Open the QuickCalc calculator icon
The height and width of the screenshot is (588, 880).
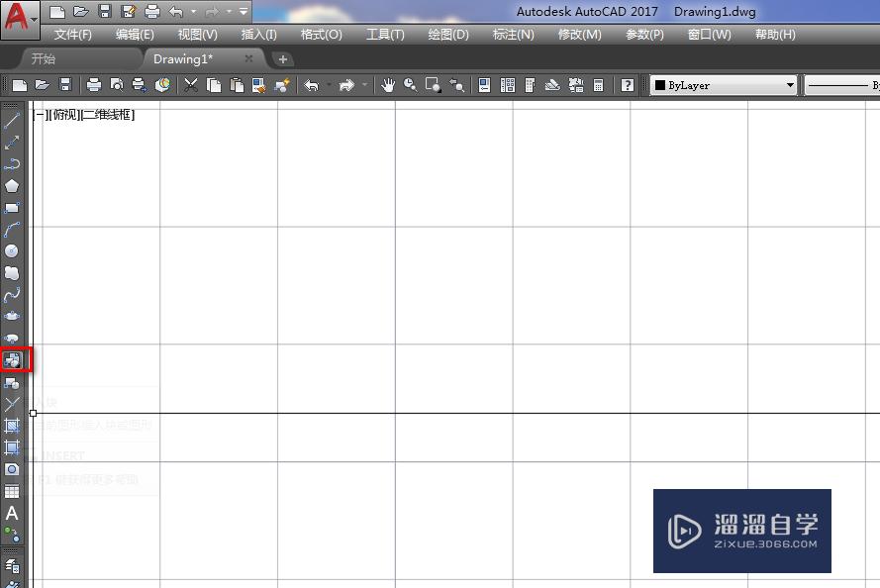[x=598, y=85]
